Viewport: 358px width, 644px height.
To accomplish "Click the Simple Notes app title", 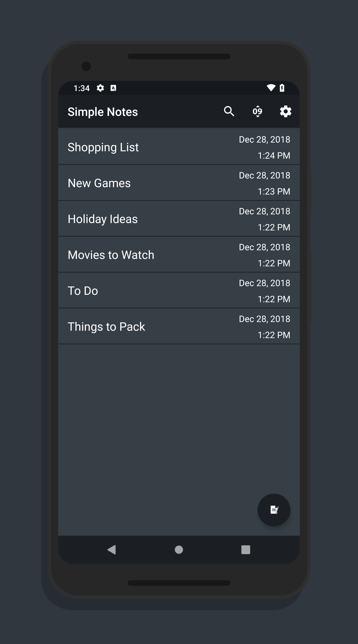I will point(103,112).
